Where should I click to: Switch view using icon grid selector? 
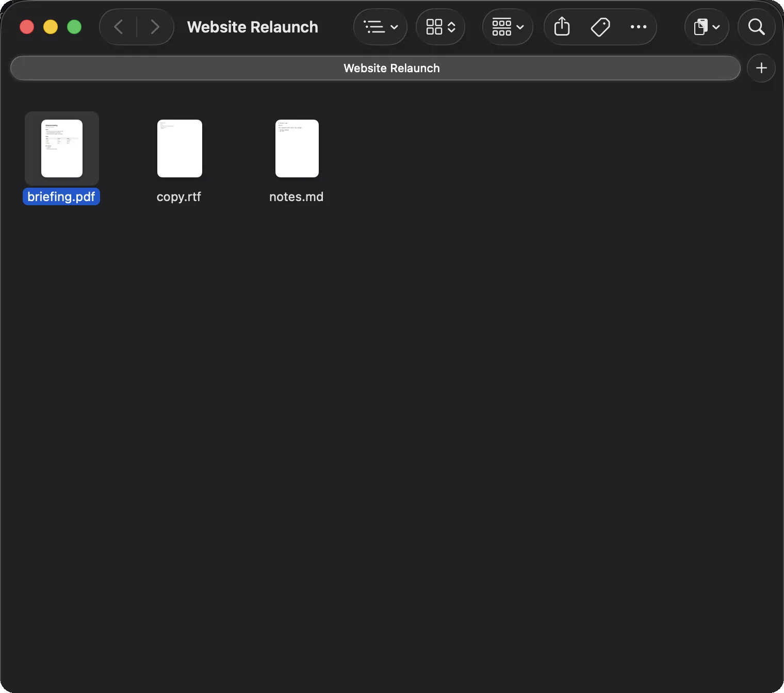tap(440, 27)
